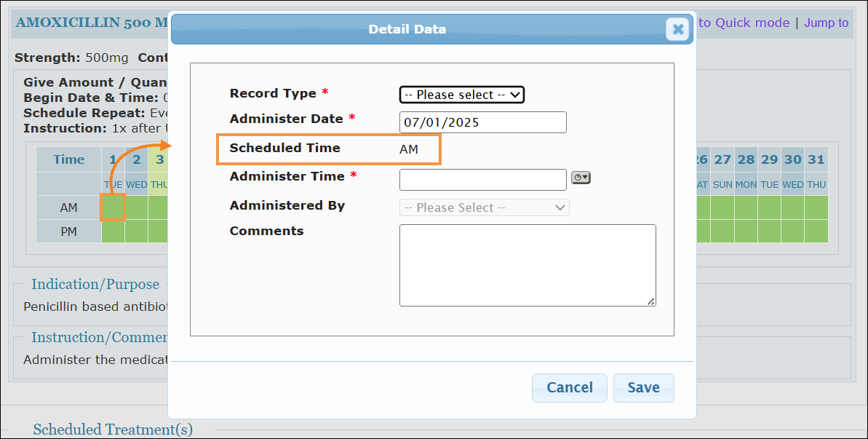Click the AM row label
Image resolution: width=868 pixels, height=439 pixels.
pyautogui.click(x=68, y=207)
